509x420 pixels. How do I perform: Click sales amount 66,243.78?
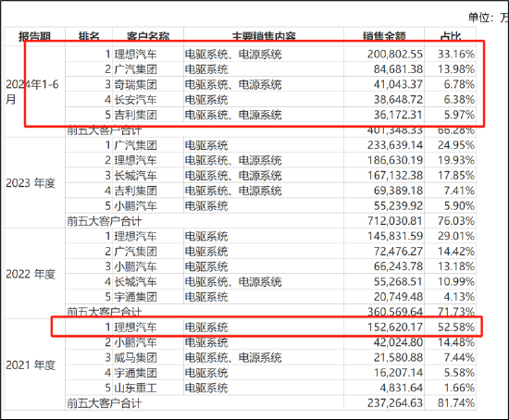click(398, 266)
